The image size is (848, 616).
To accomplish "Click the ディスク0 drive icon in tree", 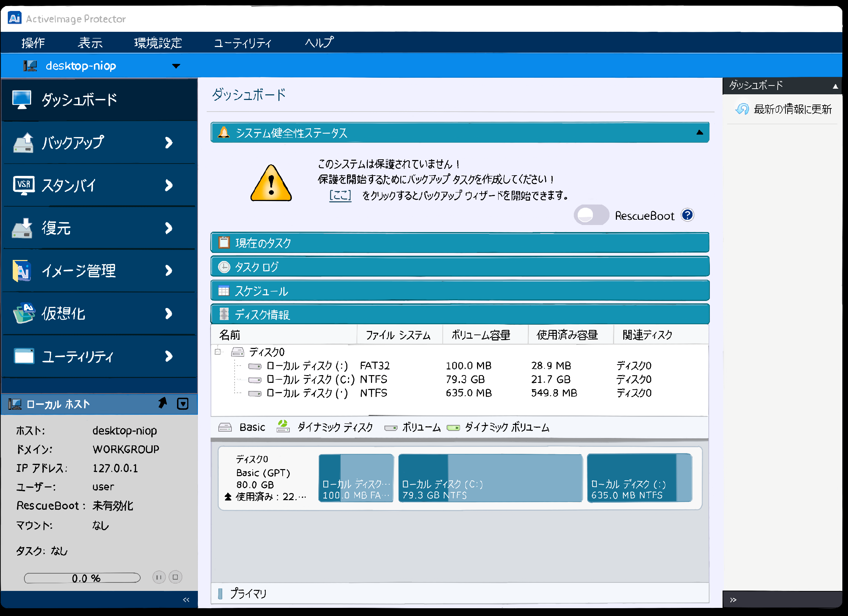I will click(238, 352).
